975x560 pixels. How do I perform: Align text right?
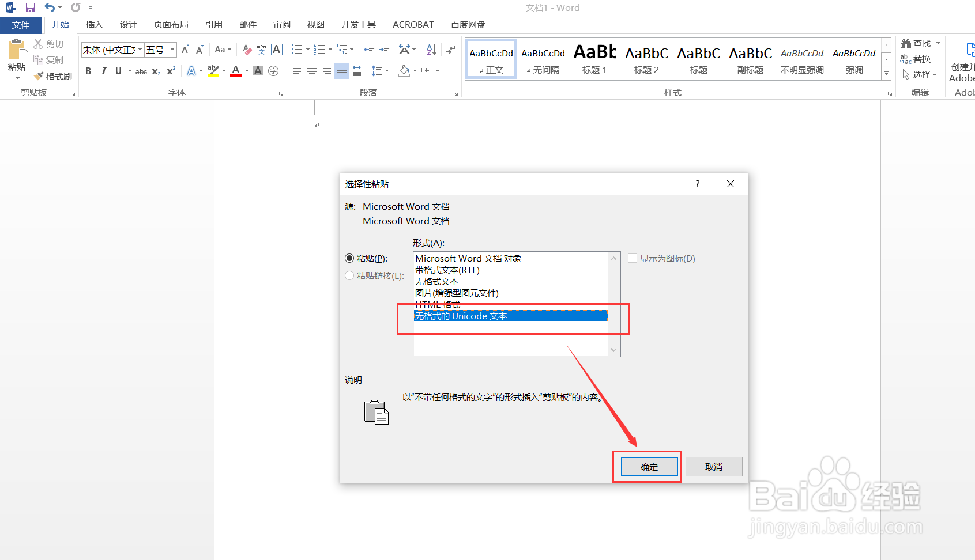click(327, 71)
